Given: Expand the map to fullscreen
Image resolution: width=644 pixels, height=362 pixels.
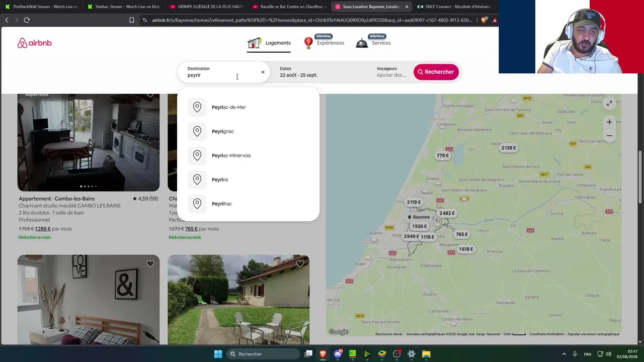Looking at the screenshot, I should point(609,103).
